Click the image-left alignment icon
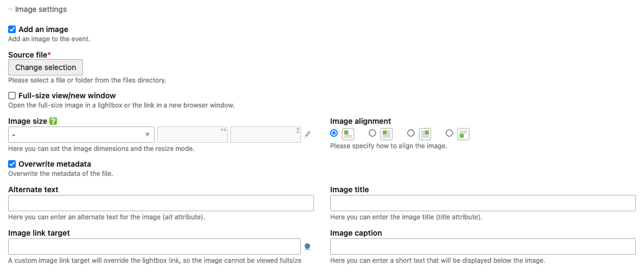Image resolution: width=644 pixels, height=278 pixels. [348, 134]
